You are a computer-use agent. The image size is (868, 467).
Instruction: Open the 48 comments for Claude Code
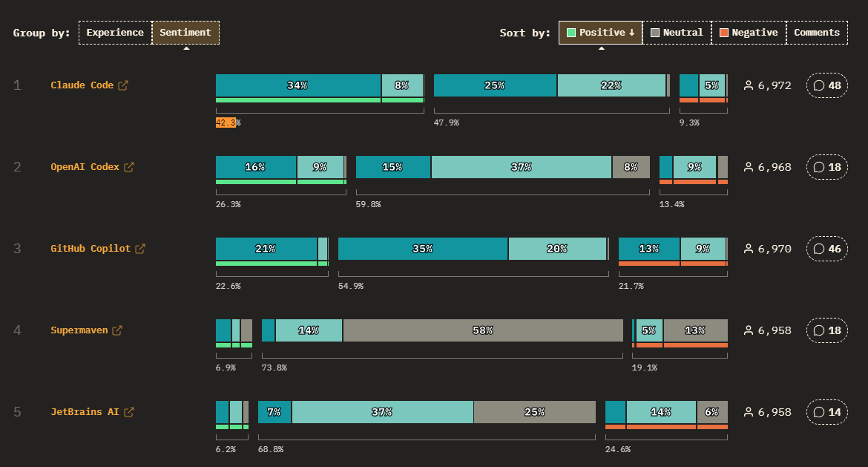tap(827, 85)
